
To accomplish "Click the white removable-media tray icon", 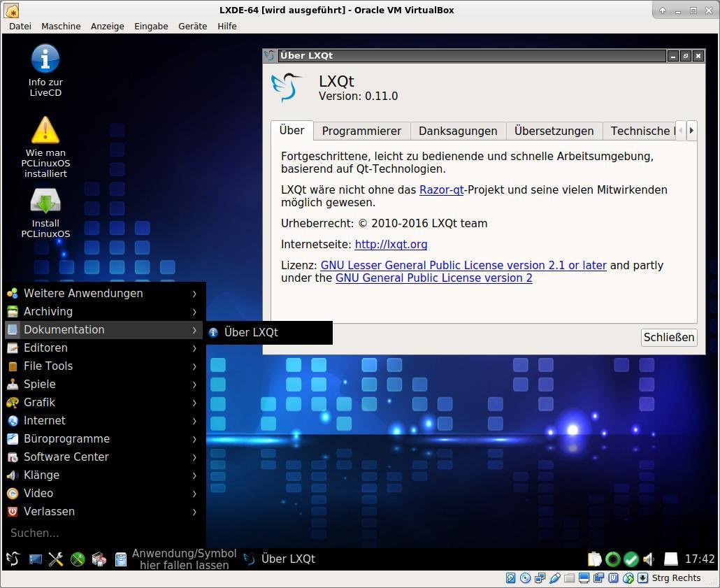I will (x=671, y=559).
